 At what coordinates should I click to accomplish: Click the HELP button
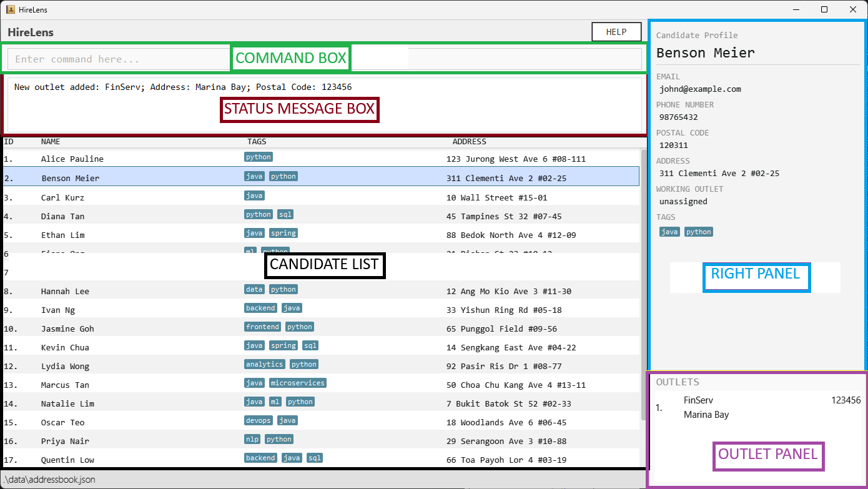616,32
